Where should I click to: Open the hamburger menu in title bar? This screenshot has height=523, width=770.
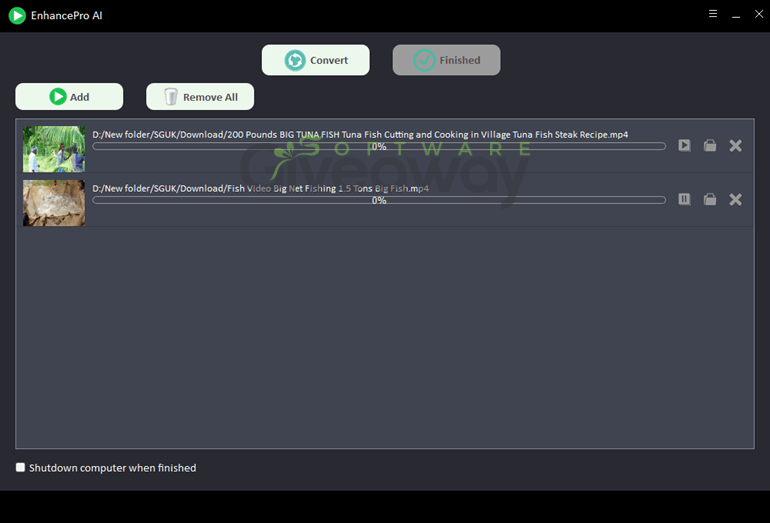(713, 14)
